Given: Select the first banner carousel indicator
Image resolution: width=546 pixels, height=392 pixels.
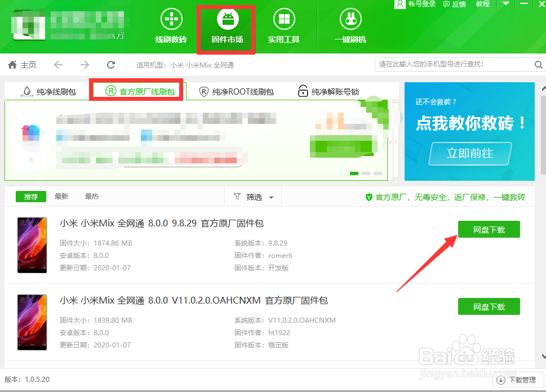Looking at the screenshot, I should point(354,173).
